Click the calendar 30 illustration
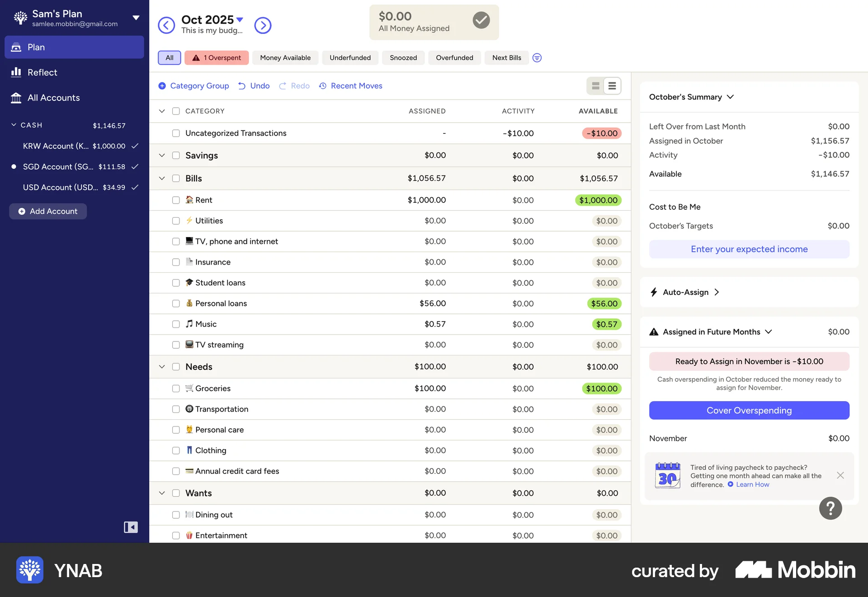 (667, 475)
